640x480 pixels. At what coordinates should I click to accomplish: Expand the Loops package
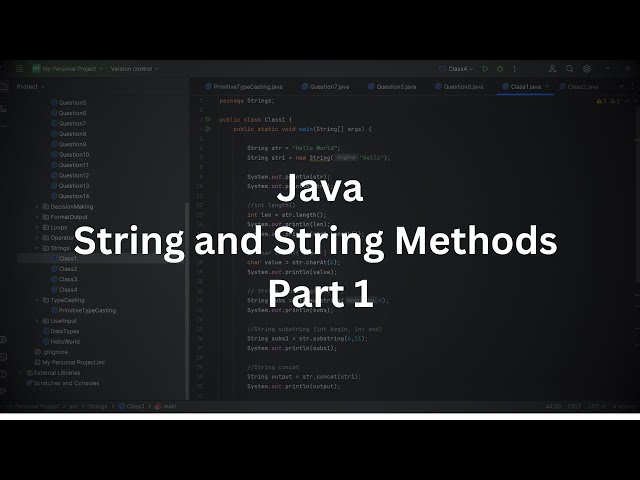click(37, 227)
